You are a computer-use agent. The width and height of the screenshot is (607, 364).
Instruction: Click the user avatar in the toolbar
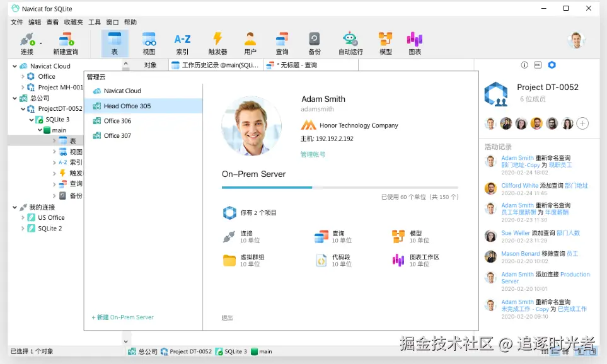click(576, 40)
